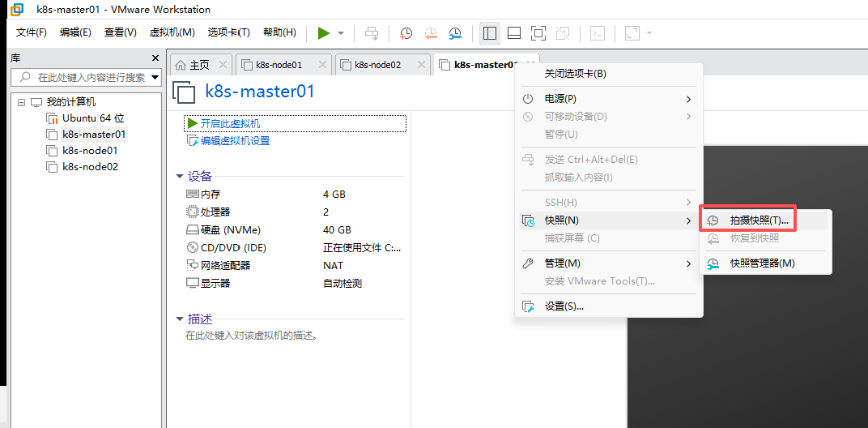This screenshot has width=868, height=428.
Task: Select the 网络适配器 device row
Action: pos(293,266)
